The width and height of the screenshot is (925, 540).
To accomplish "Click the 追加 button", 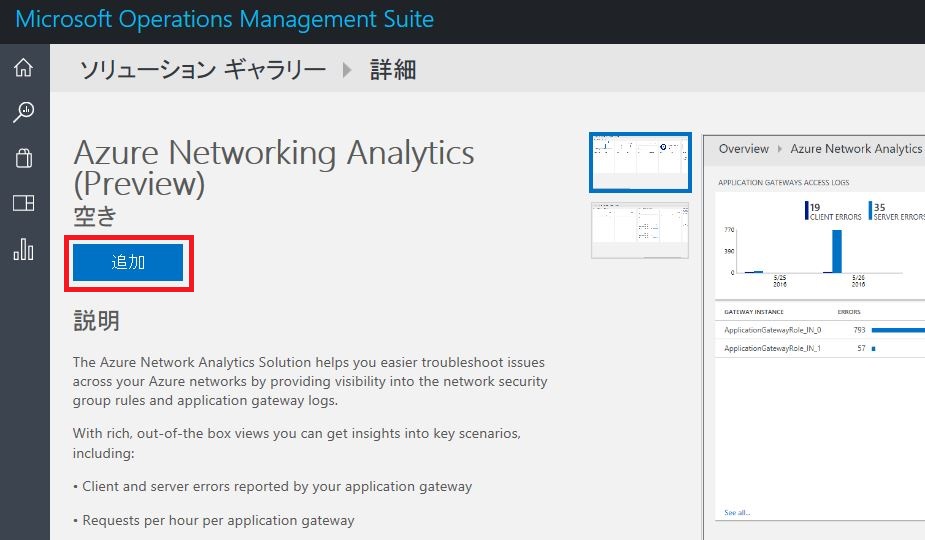I will pyautogui.click(x=128, y=262).
